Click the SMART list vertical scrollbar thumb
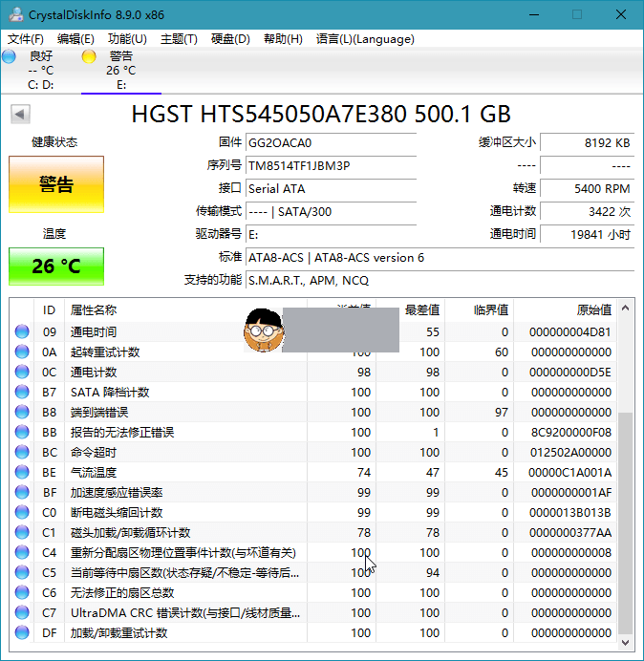Image resolution: width=644 pixels, height=661 pixels. coord(626,522)
